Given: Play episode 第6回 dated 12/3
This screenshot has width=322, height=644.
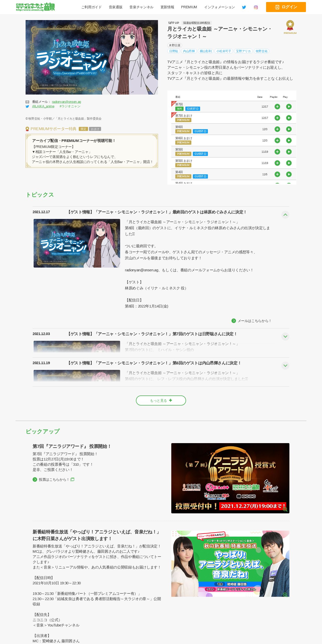Looking at the screenshot, I should coord(289,129).
